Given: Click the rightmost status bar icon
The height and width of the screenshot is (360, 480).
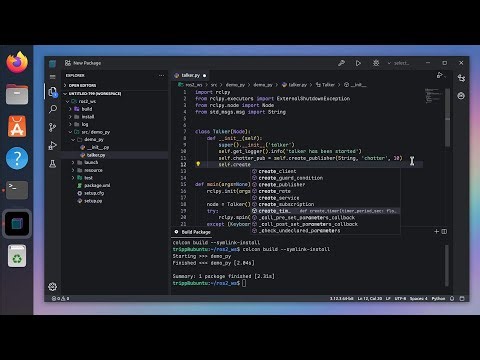Looking at the screenshot, I should (462, 299).
